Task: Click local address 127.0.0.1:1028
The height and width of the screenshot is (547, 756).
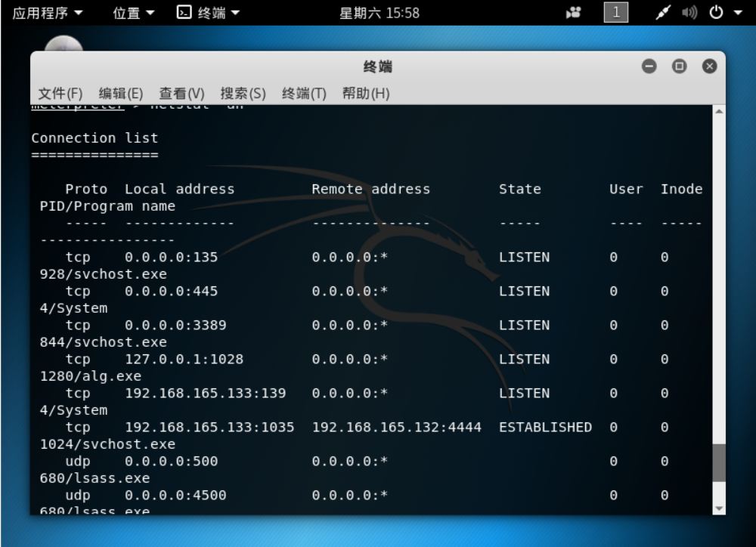Action: click(x=184, y=359)
